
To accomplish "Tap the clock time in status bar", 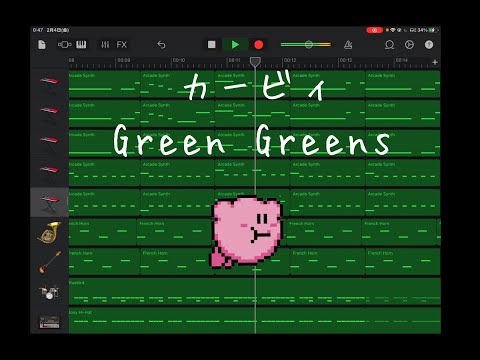I will click(x=38, y=30).
